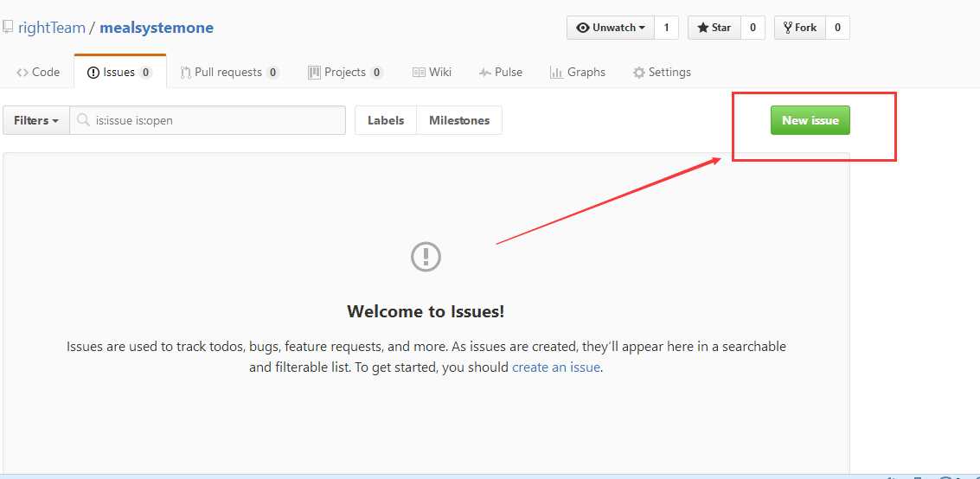Open the Milestones page
980x479 pixels.
click(459, 120)
